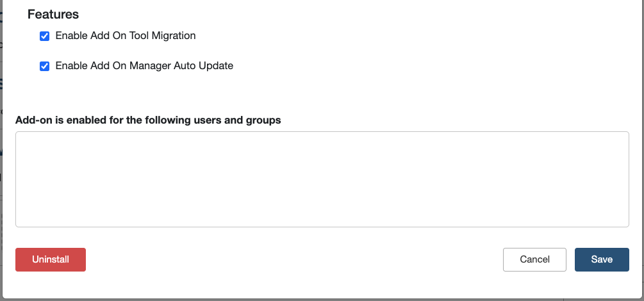Click the words "Auto Update" in second option

[x=205, y=65]
